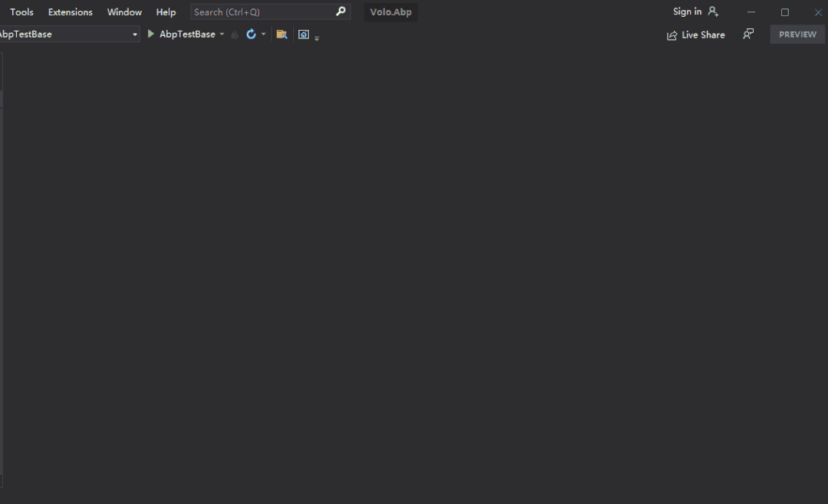Click the PREVIEW badge button
The height and width of the screenshot is (504, 828).
(797, 34)
